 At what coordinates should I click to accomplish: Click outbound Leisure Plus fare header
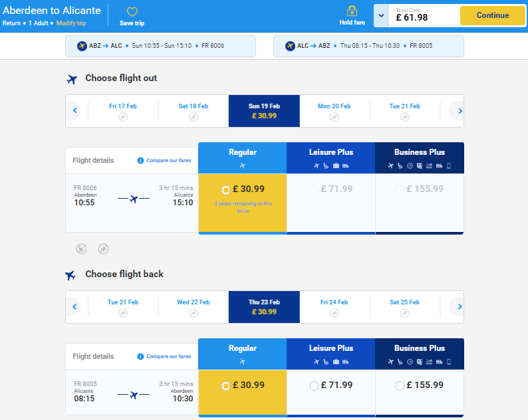coord(330,158)
